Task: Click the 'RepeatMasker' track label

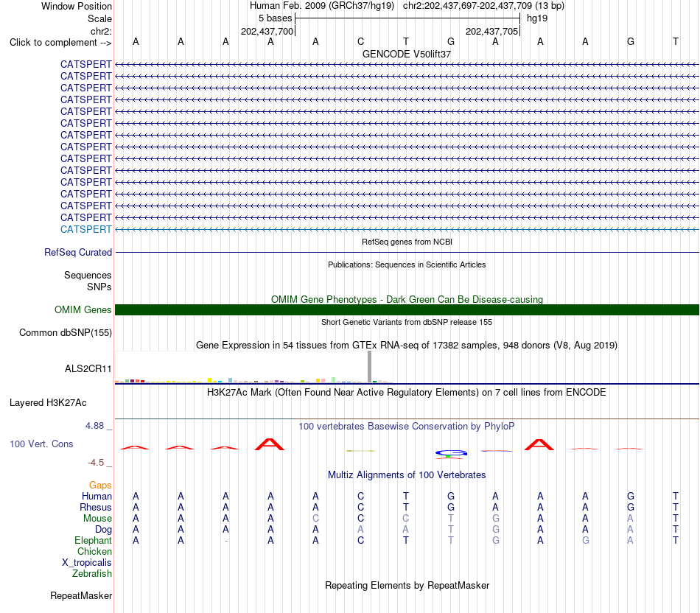Action: point(81,596)
